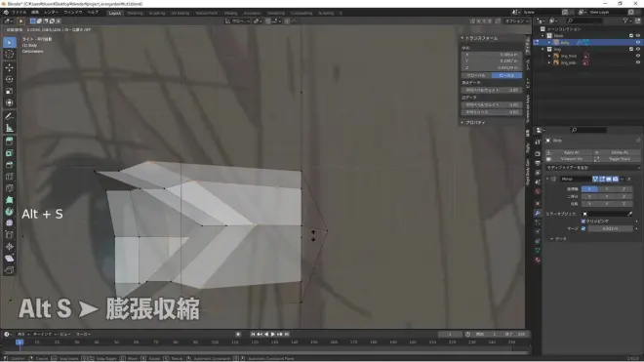Viewport: 644px width, 362px height.
Task: Open the Render menu
Action: (x=52, y=13)
